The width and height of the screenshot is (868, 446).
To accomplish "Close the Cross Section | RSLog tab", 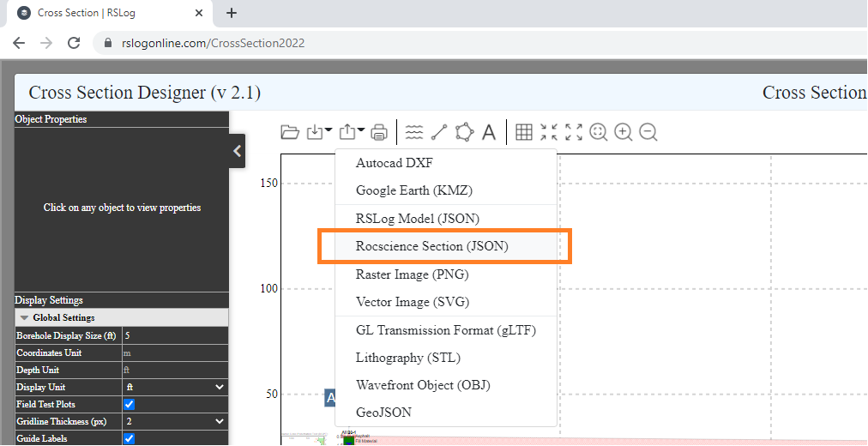I will click(x=199, y=13).
